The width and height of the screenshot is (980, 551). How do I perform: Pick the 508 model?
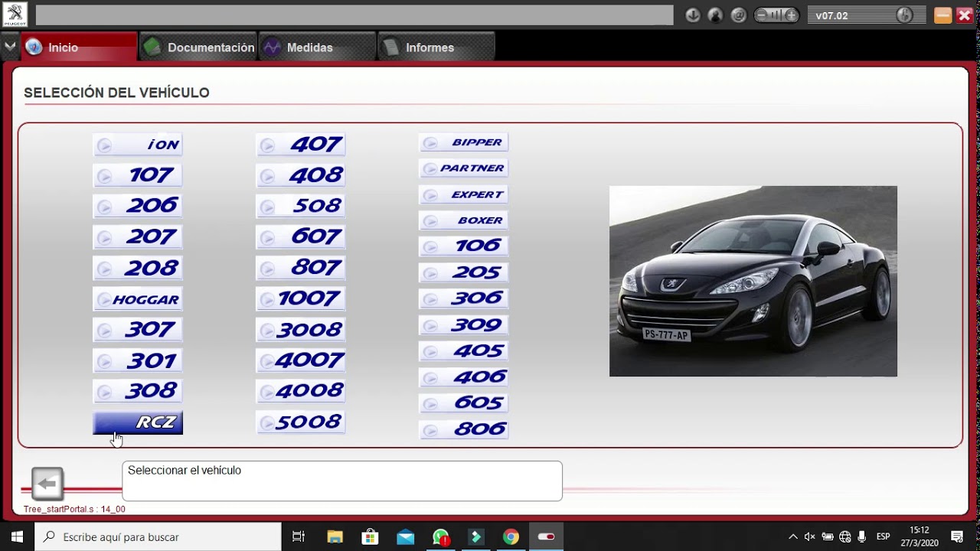tap(301, 206)
